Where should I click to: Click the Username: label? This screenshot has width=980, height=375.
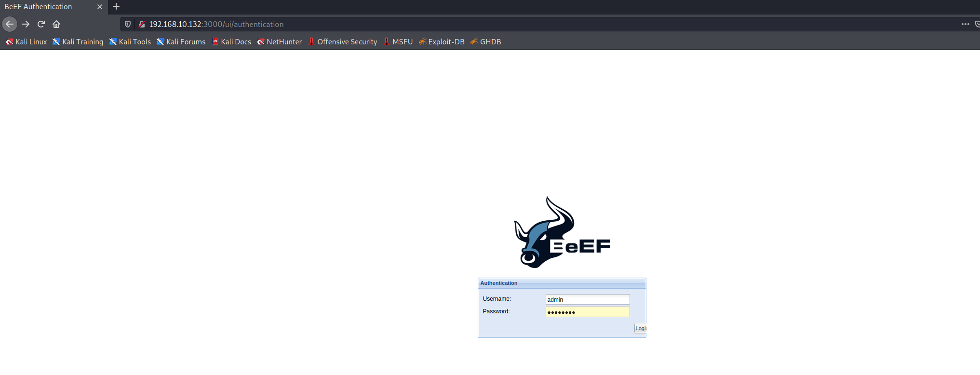pyautogui.click(x=497, y=299)
